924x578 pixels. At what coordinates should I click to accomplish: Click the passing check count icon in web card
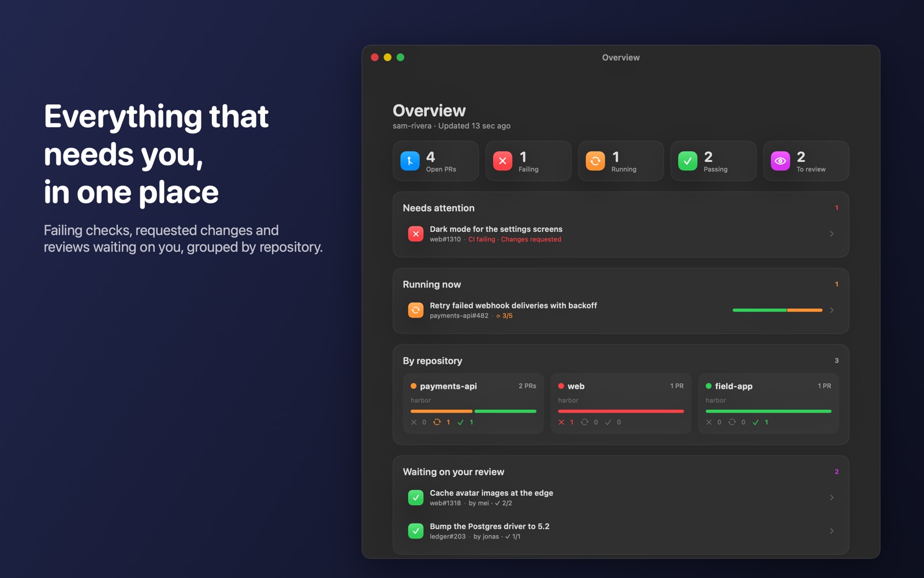tap(608, 423)
